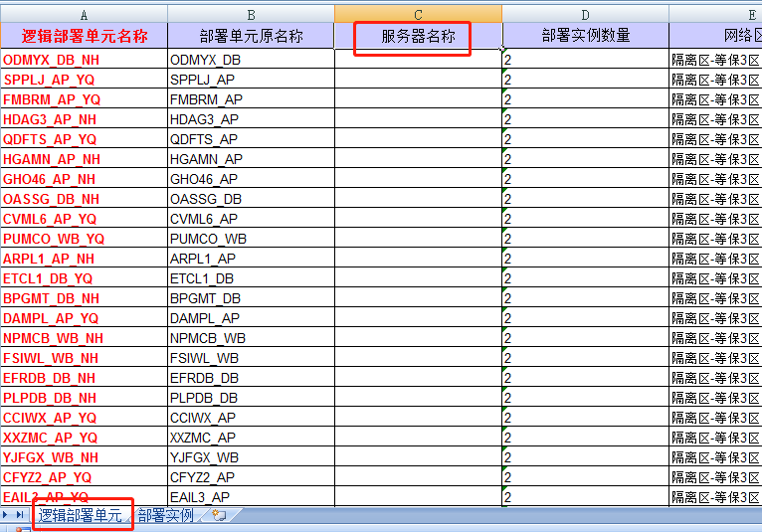762x532 pixels.
Task: Select cell GHO46_AP_NH
Action: (x=85, y=179)
